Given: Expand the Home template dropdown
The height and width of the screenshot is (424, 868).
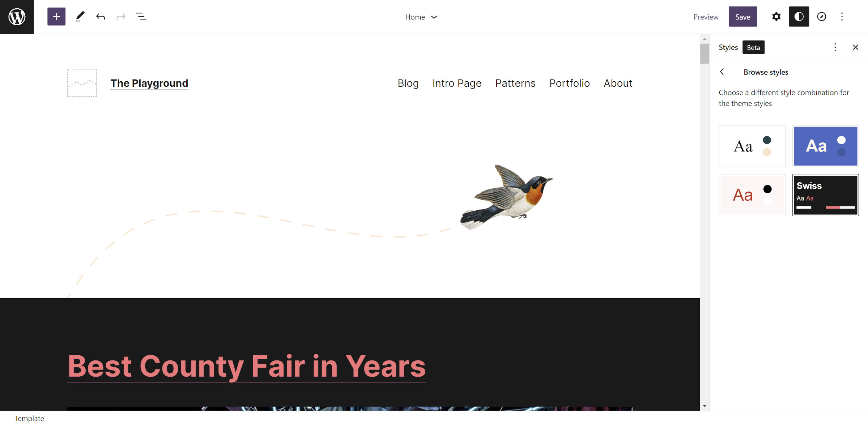Looking at the screenshot, I should (x=421, y=17).
